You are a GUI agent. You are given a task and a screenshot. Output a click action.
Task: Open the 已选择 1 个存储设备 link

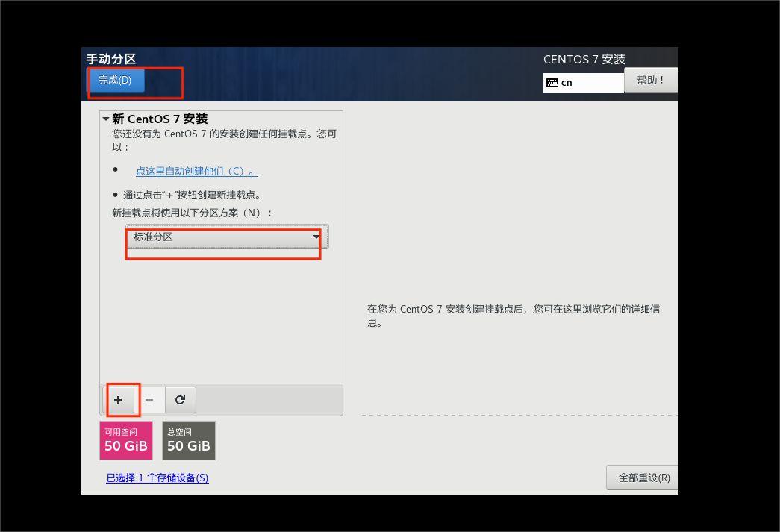tap(157, 478)
